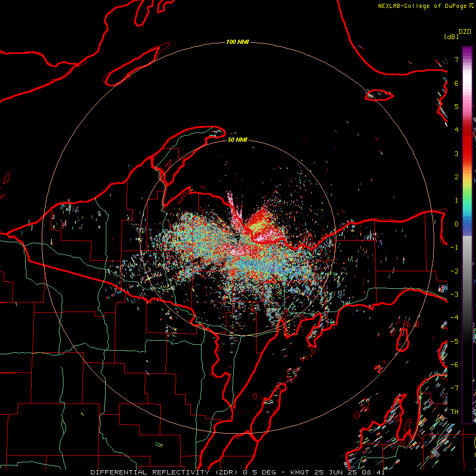Viewport: 476px width, 476px height.
Task: Click the radar site center of the rings
Action: (x=237, y=238)
